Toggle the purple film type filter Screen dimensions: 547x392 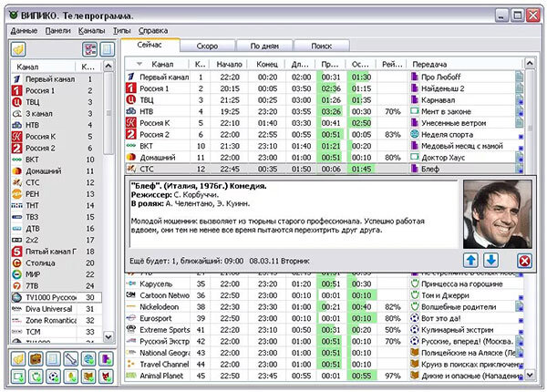106,358
